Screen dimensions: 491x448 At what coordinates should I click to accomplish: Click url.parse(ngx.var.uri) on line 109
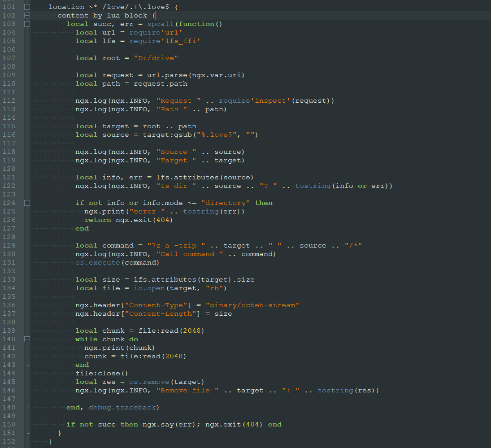coord(196,75)
